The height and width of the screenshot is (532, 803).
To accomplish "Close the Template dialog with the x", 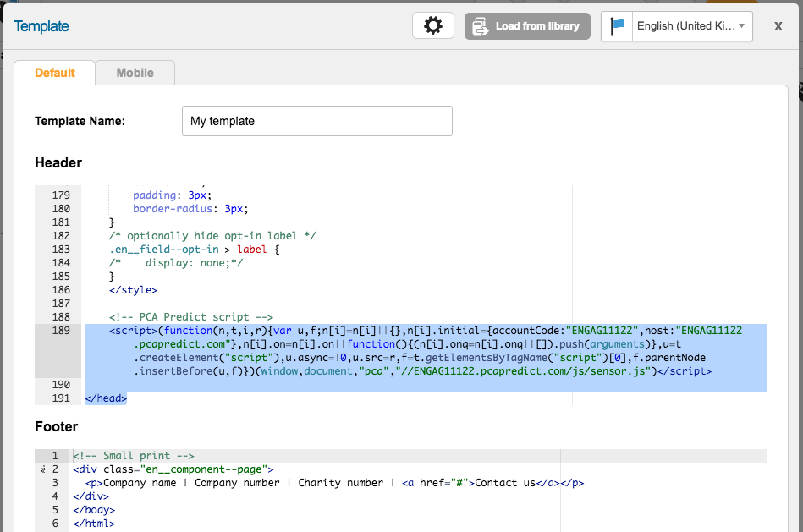I will (x=778, y=25).
